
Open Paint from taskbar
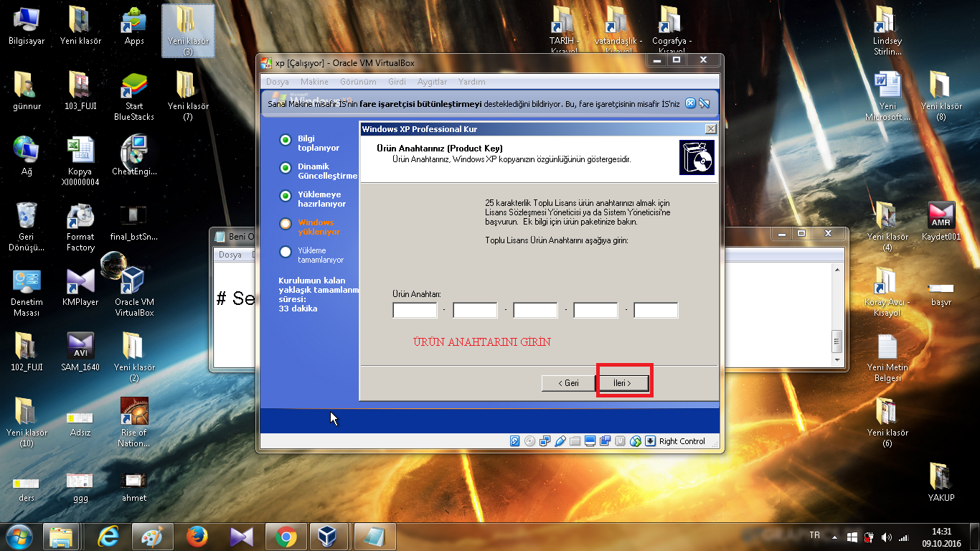153,537
